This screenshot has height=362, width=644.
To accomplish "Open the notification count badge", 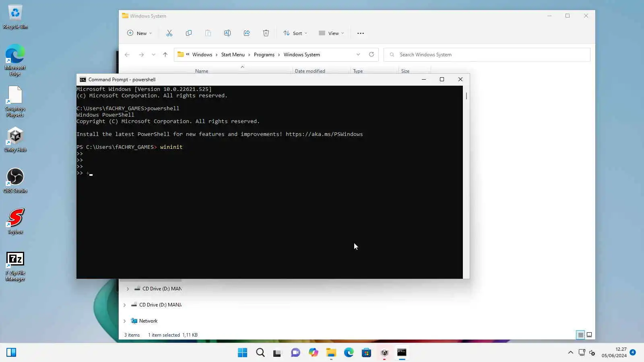I will click(x=633, y=352).
